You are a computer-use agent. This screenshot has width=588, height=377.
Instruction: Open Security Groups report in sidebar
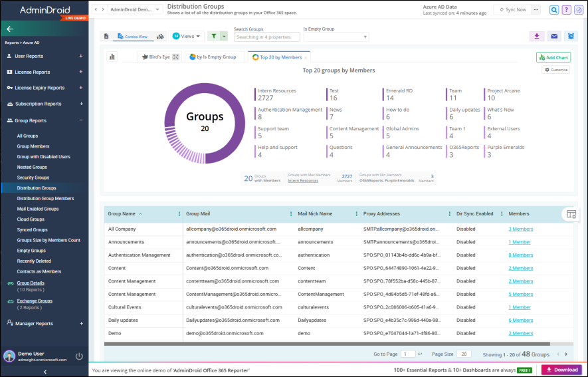point(33,178)
